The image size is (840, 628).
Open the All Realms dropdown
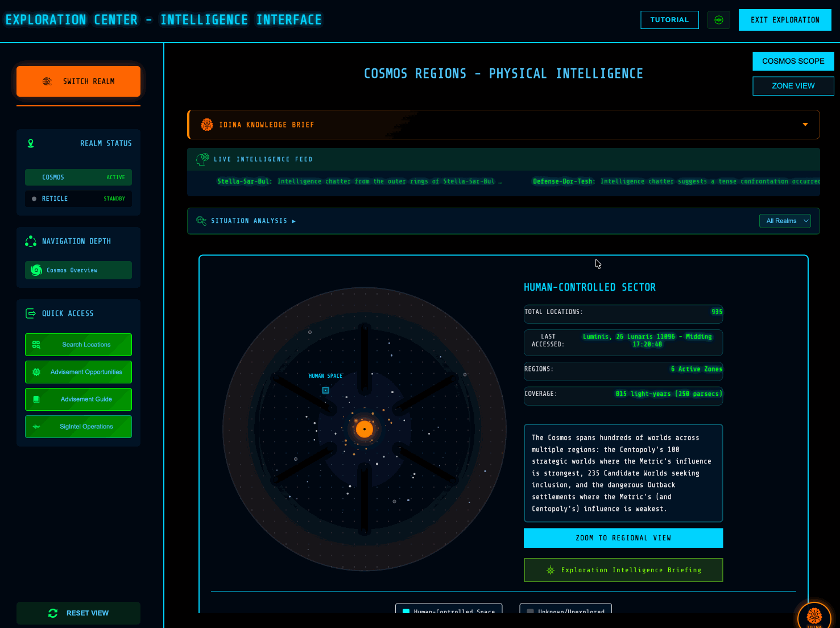click(x=785, y=221)
